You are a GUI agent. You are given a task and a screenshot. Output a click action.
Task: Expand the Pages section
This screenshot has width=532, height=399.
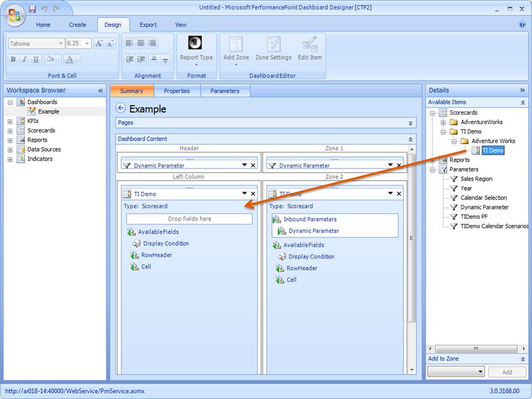click(411, 123)
